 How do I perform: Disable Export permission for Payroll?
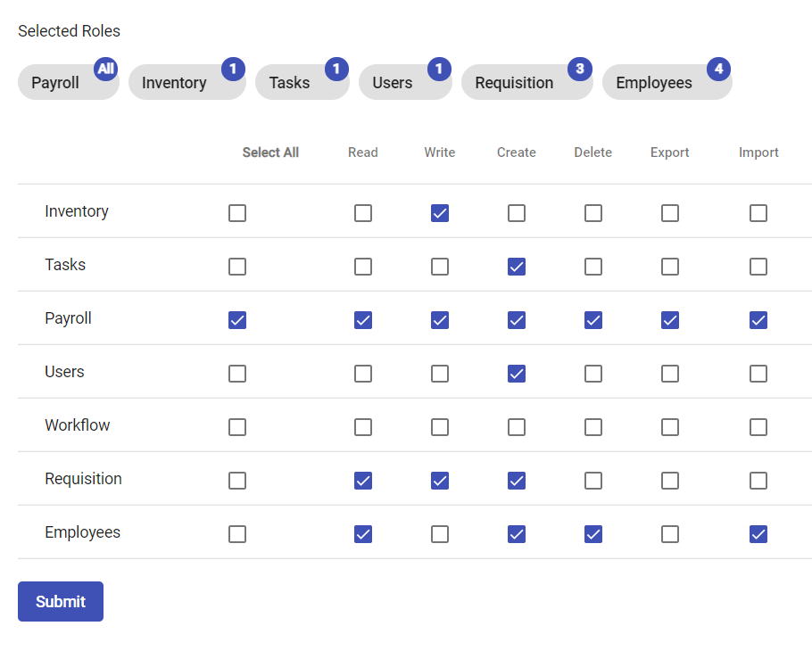tap(670, 320)
